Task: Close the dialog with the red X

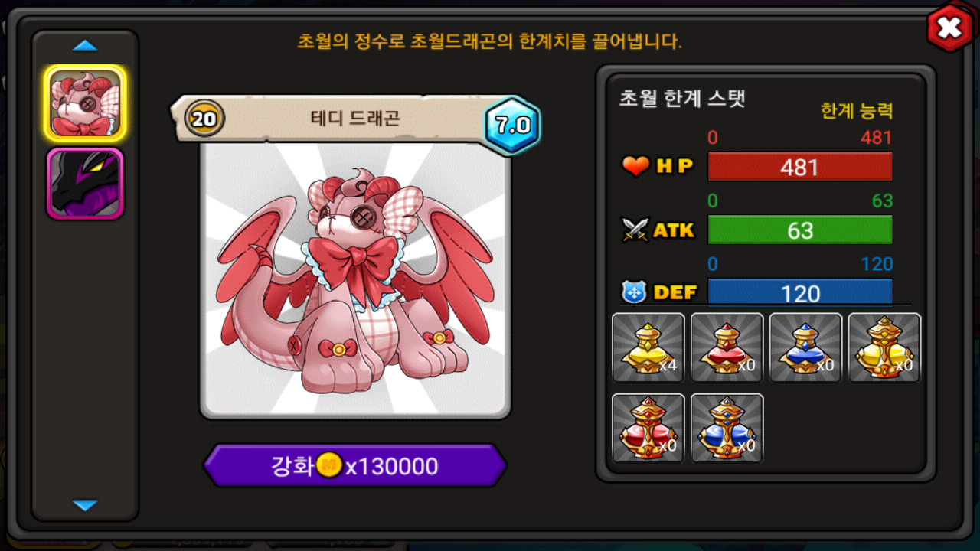Action: click(x=949, y=28)
